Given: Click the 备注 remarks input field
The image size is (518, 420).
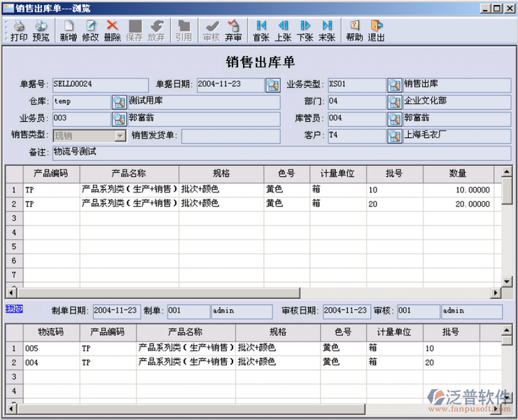Looking at the screenshot, I should (280, 153).
